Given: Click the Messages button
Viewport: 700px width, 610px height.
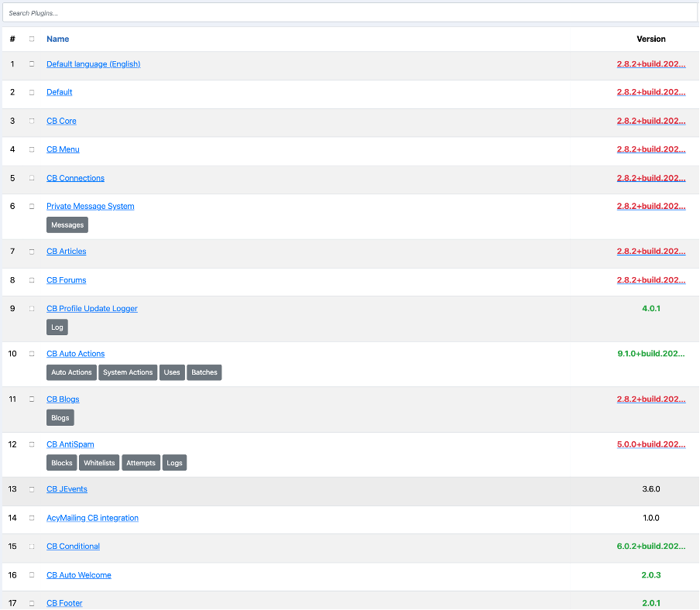Looking at the screenshot, I should pyautogui.click(x=67, y=225).
